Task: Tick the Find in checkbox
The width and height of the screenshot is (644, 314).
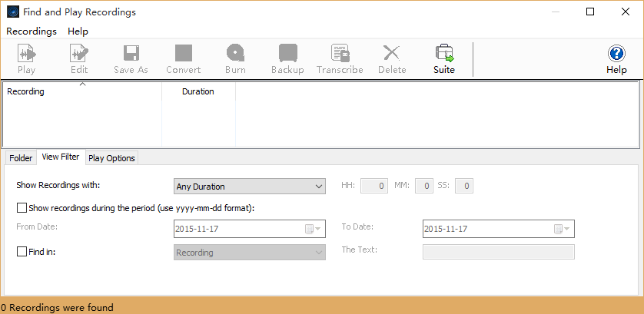Action: point(22,250)
